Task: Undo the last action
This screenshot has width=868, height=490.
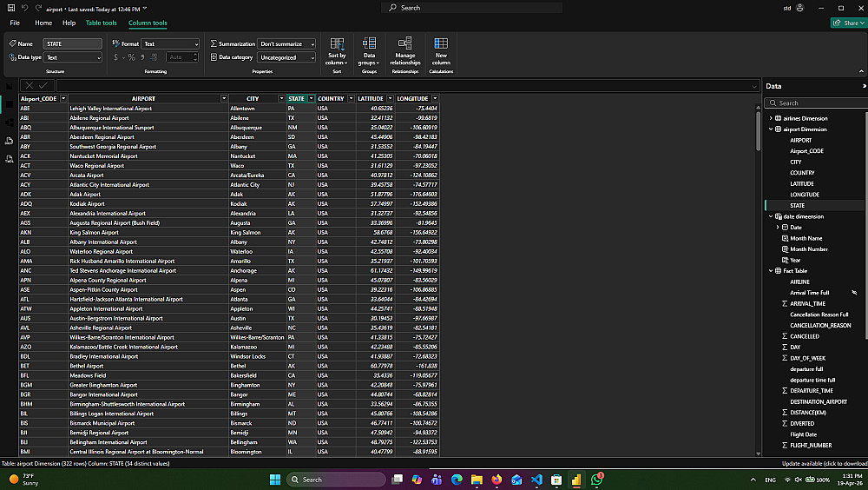Action: (x=24, y=8)
